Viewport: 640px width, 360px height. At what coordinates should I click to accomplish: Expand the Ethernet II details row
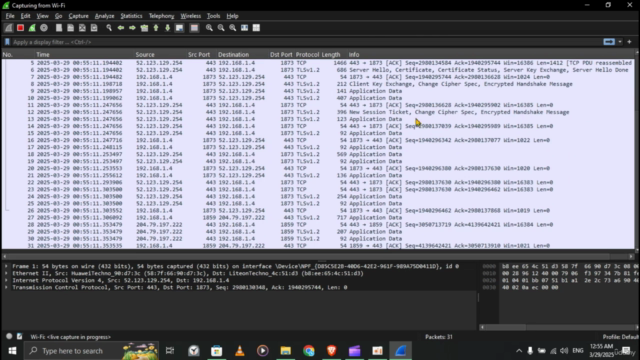(6, 273)
